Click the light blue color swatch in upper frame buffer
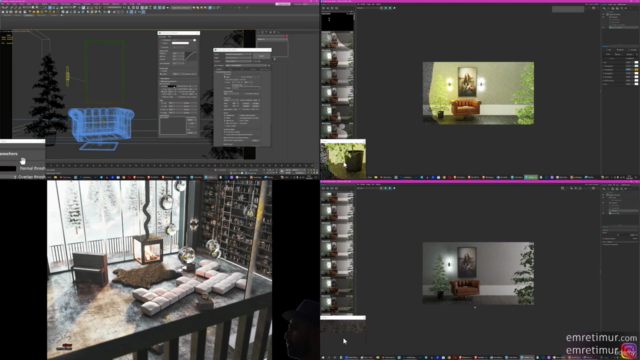640x360 pixels. tap(636, 66)
